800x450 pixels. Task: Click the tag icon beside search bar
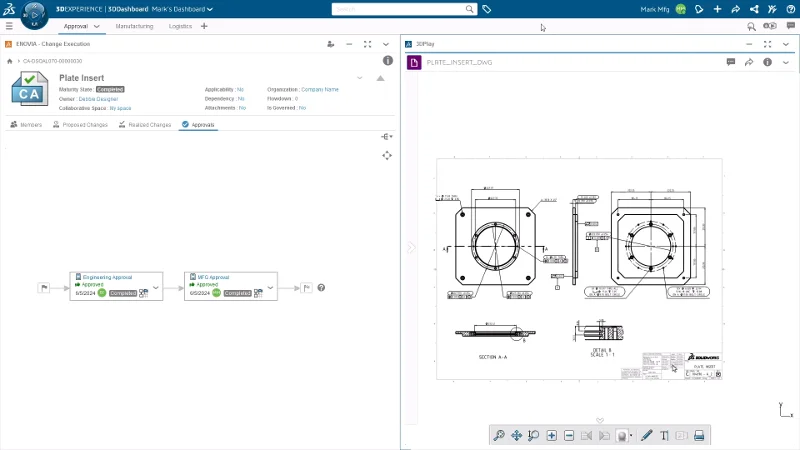click(x=487, y=9)
